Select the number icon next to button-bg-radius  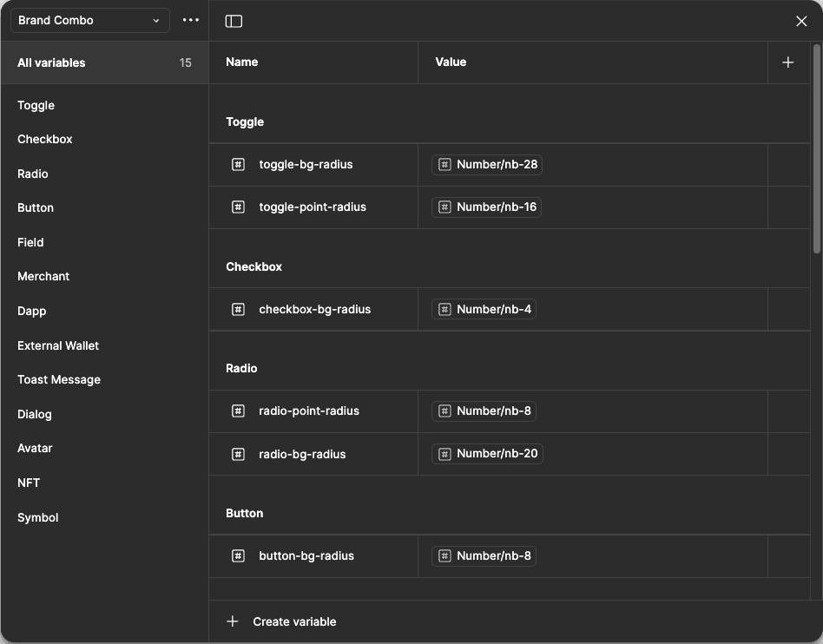tap(238, 555)
